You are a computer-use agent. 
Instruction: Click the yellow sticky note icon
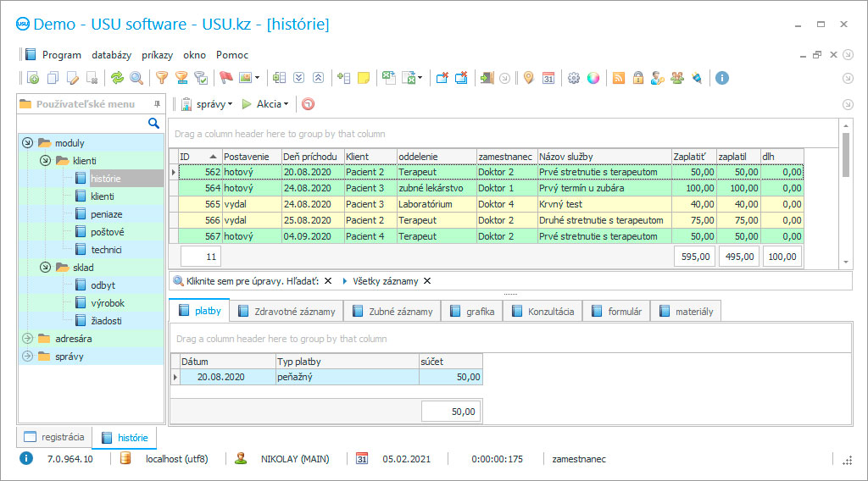pyautogui.click(x=364, y=78)
